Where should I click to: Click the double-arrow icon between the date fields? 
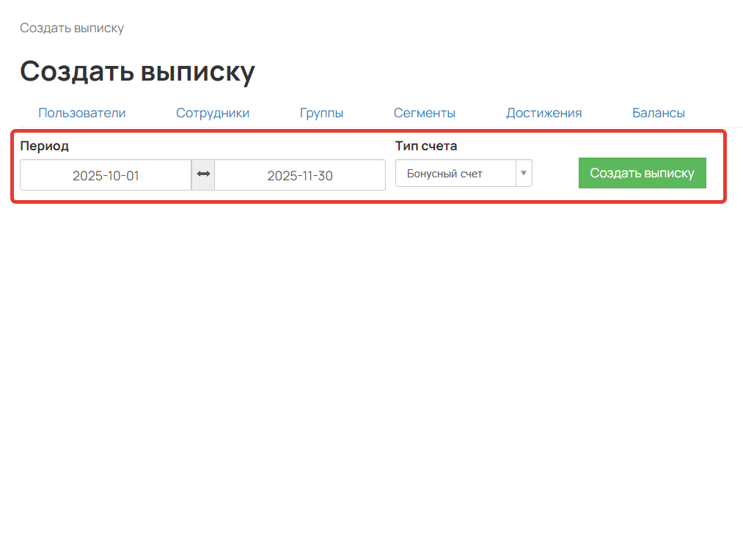202,174
